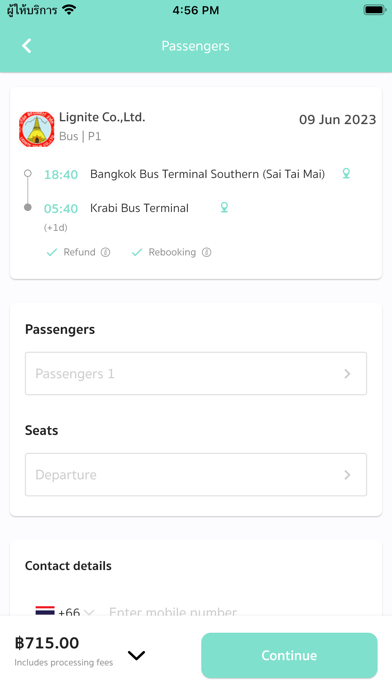Open the Lignite Co.,Ltd. operator logo
This screenshot has height=696, width=392.
[x=36, y=129]
